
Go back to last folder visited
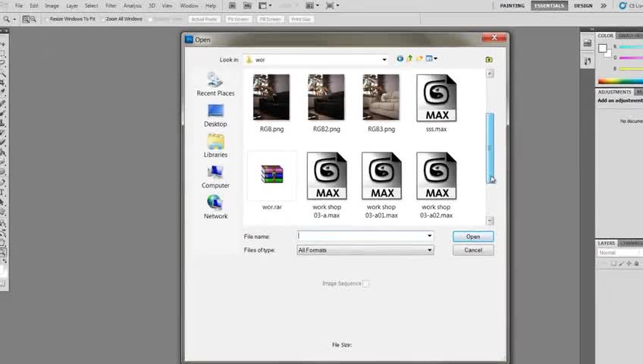(400, 58)
